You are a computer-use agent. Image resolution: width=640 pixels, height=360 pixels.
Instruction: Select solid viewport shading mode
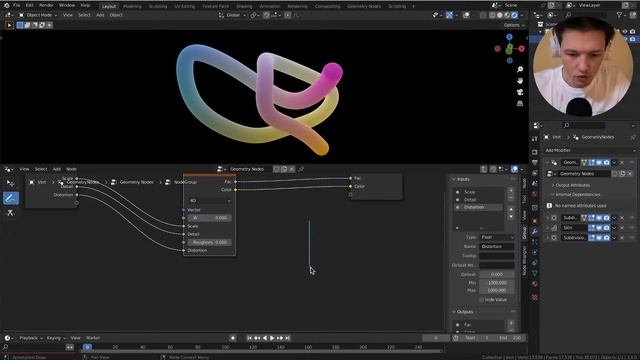coord(500,15)
